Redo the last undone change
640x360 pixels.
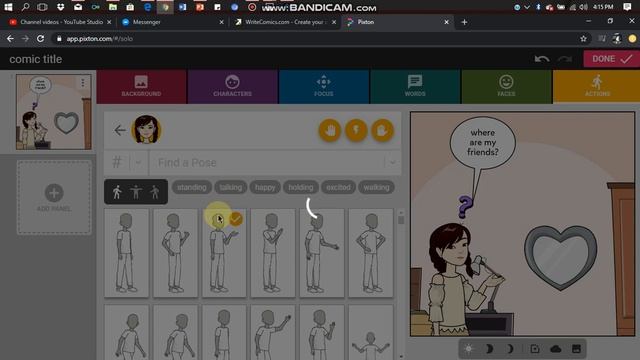[565, 59]
